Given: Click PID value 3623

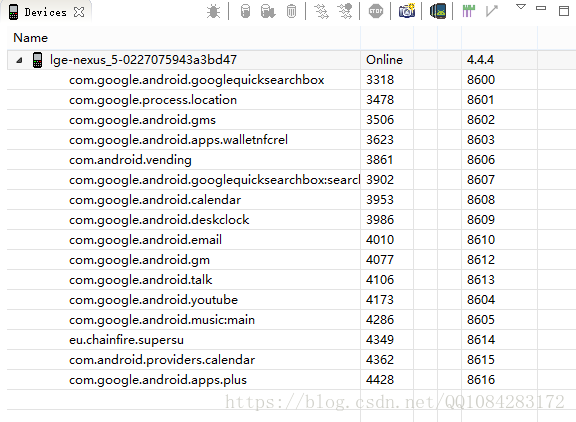Looking at the screenshot, I should click(x=380, y=140).
